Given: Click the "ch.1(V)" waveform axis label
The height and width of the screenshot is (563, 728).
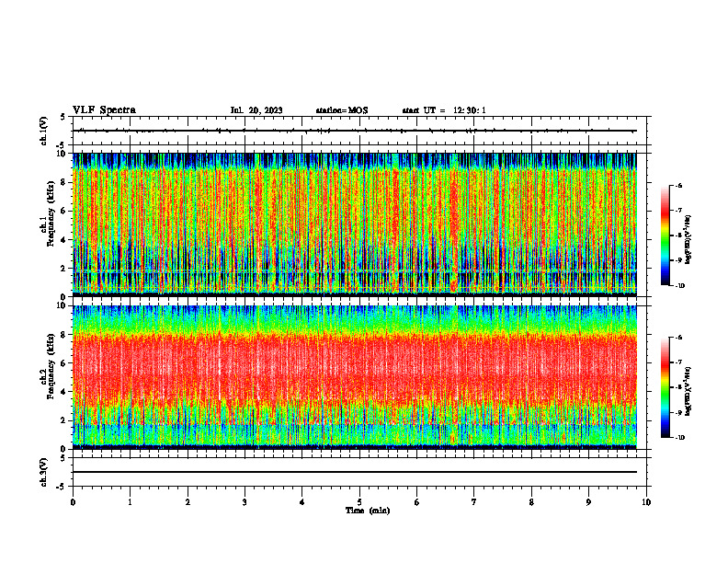Looking at the screenshot, I should point(43,131).
